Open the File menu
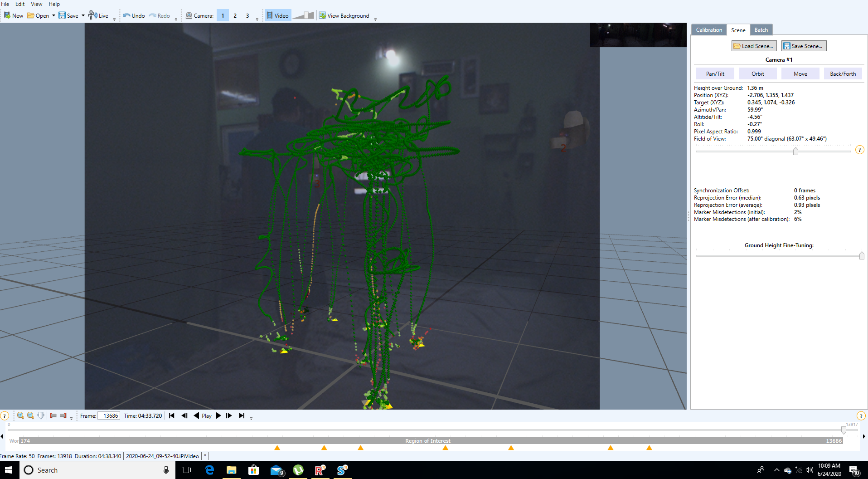Image resolution: width=868 pixels, height=479 pixels. tap(5, 4)
